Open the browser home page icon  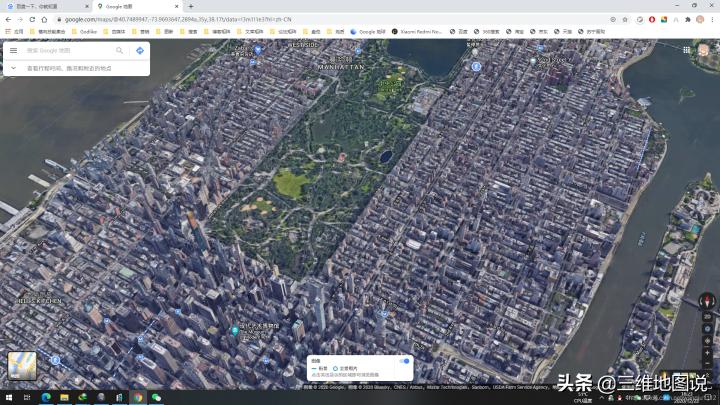(x=44, y=19)
